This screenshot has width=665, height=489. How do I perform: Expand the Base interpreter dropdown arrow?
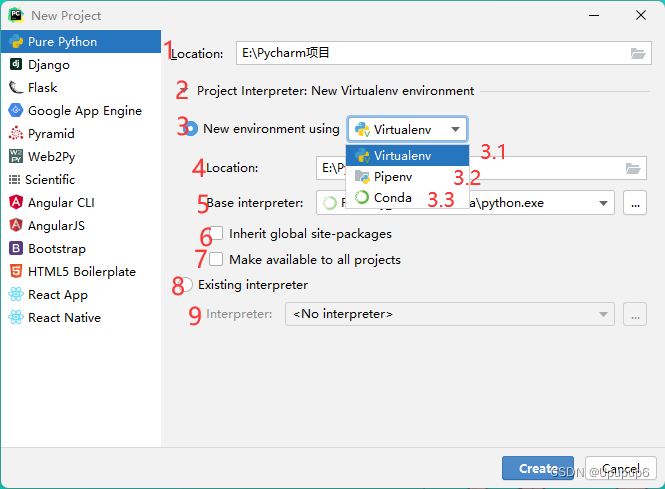coord(603,203)
